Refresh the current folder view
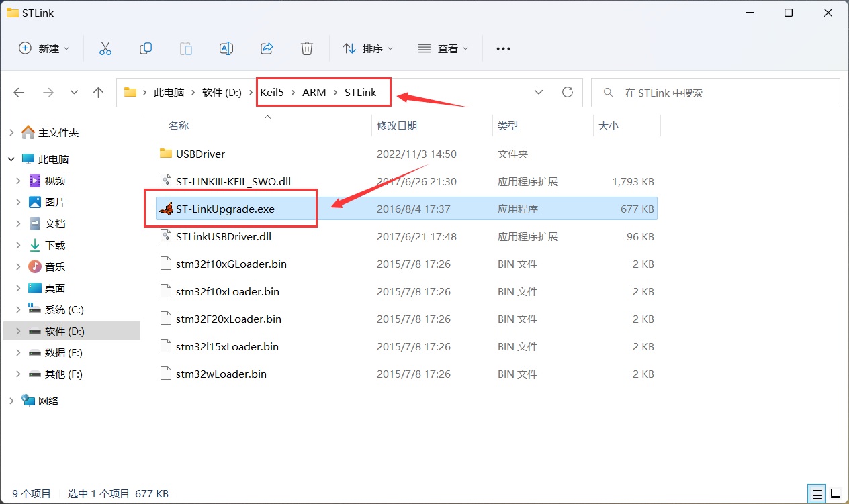Image resolution: width=849 pixels, height=504 pixels. tap(568, 93)
